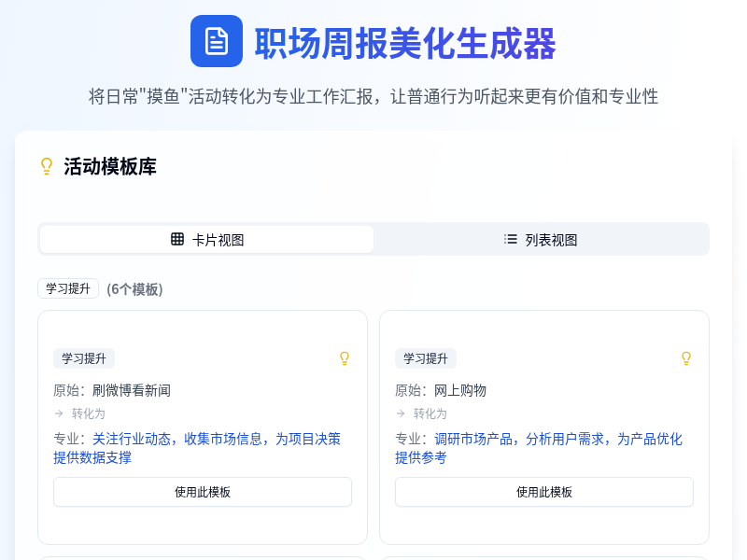Click 学习提升 badge in 刷微博看新闻 card
This screenshot has height=560, width=747.
84,358
